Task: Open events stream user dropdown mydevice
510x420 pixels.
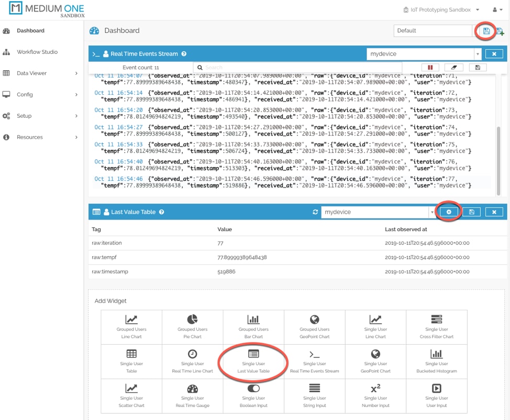Action: tap(424, 54)
